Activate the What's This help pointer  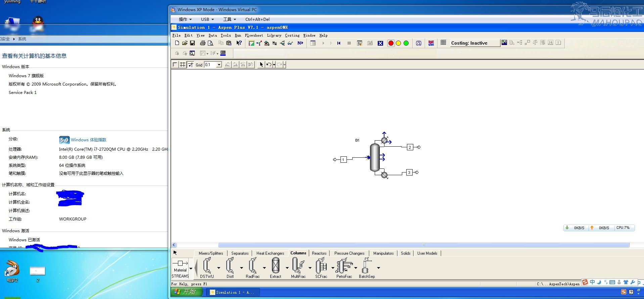(x=239, y=43)
